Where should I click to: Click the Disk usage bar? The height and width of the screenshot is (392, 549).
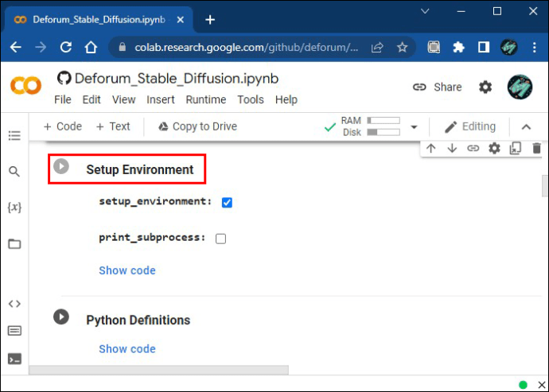[384, 132]
